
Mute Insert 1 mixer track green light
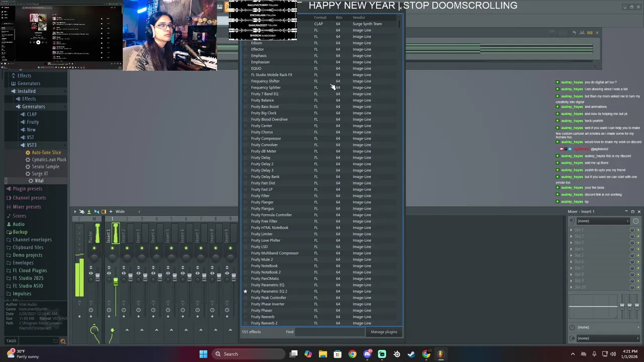pyautogui.click(x=112, y=248)
